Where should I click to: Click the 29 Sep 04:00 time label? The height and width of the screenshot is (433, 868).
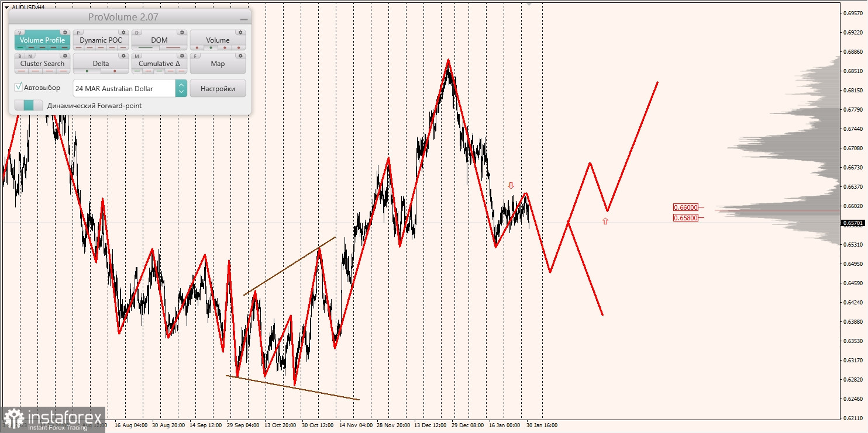(242, 425)
